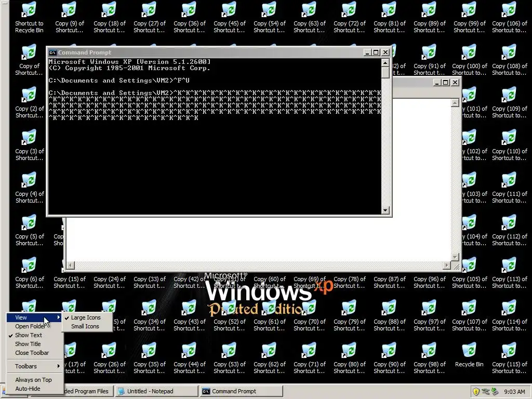Choose Large Icons in View submenu
The image size is (532, 399).
click(86, 317)
